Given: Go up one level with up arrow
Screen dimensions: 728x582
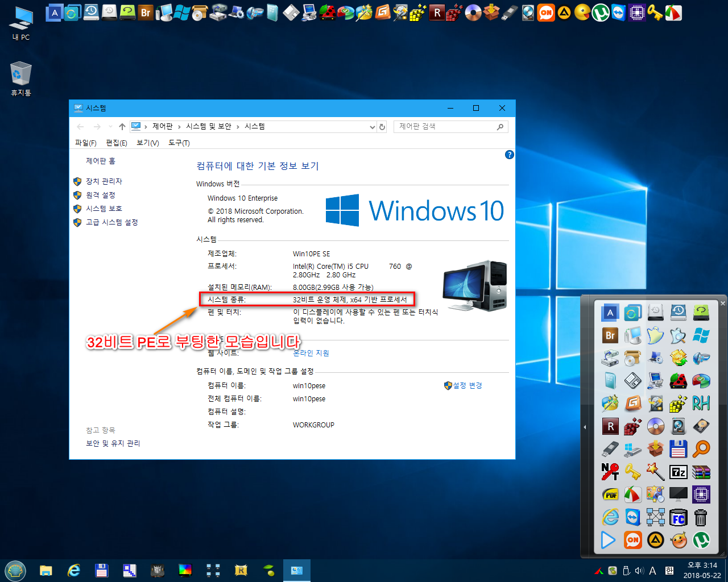Looking at the screenshot, I should tap(122, 127).
